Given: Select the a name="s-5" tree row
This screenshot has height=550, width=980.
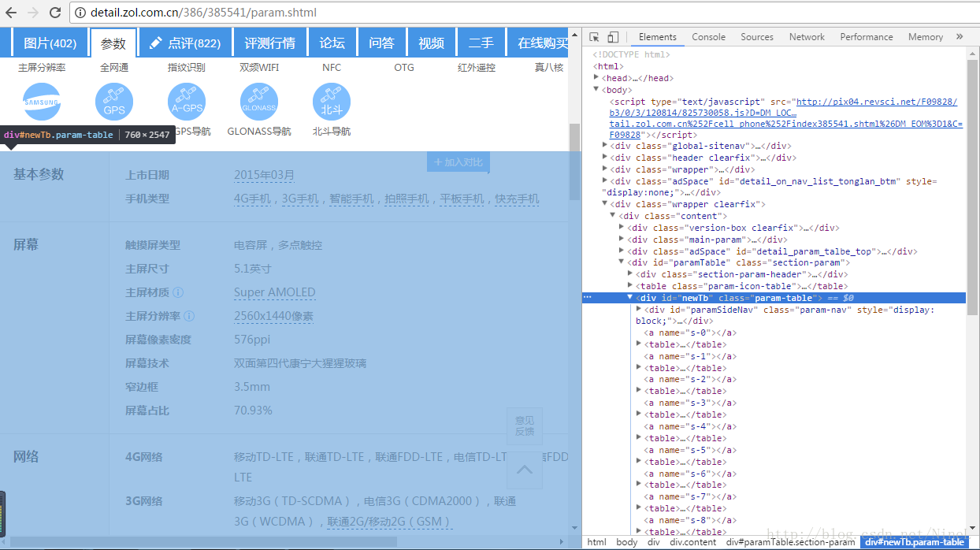Looking at the screenshot, I should coord(689,450).
